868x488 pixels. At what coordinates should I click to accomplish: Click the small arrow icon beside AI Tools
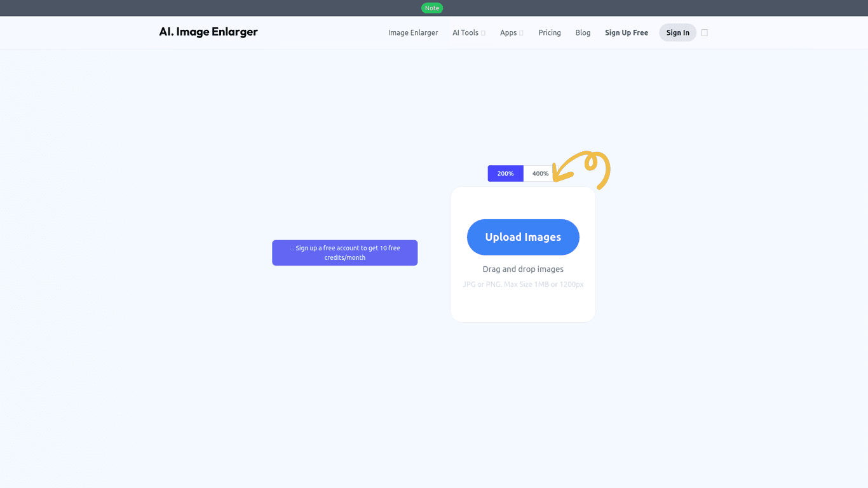click(x=483, y=33)
